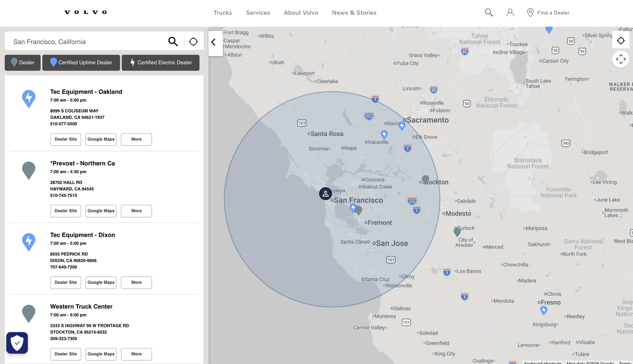Click the Tec Equipment - Dixon heading

click(83, 235)
